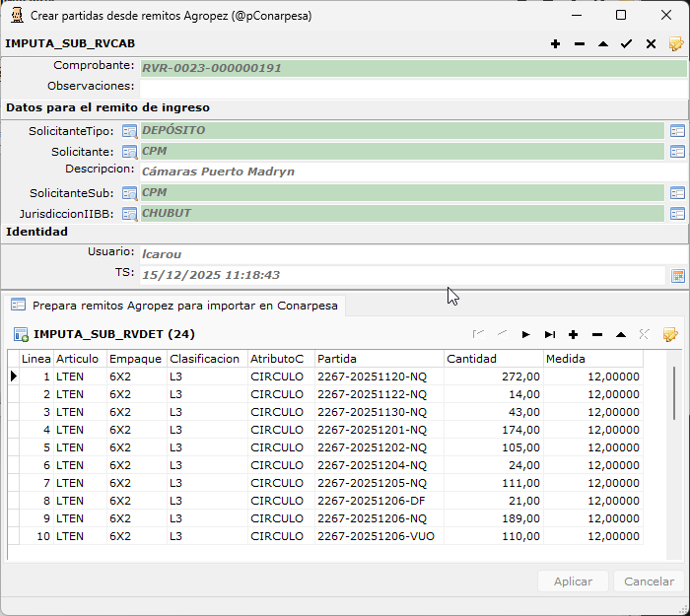Click the Observaciones input field
Screen dimensions: 690x616
tap(412, 87)
